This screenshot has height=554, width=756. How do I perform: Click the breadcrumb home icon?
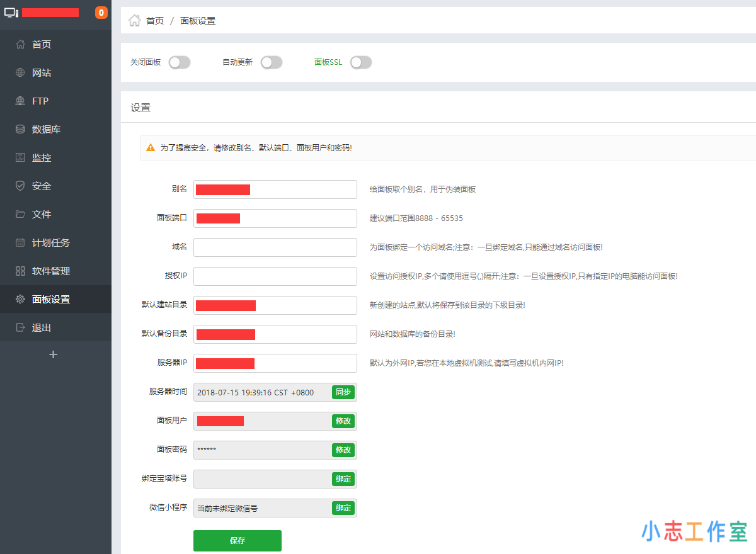pos(134,20)
